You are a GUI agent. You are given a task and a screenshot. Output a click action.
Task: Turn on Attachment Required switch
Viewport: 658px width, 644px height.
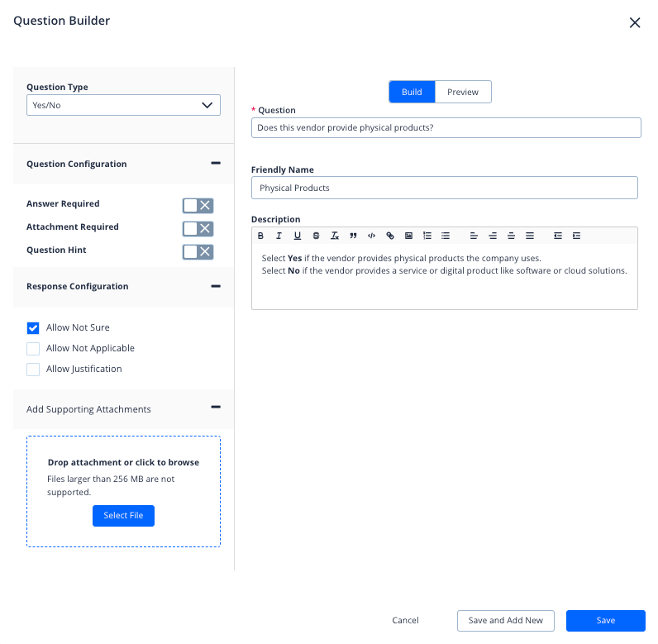[198, 228]
